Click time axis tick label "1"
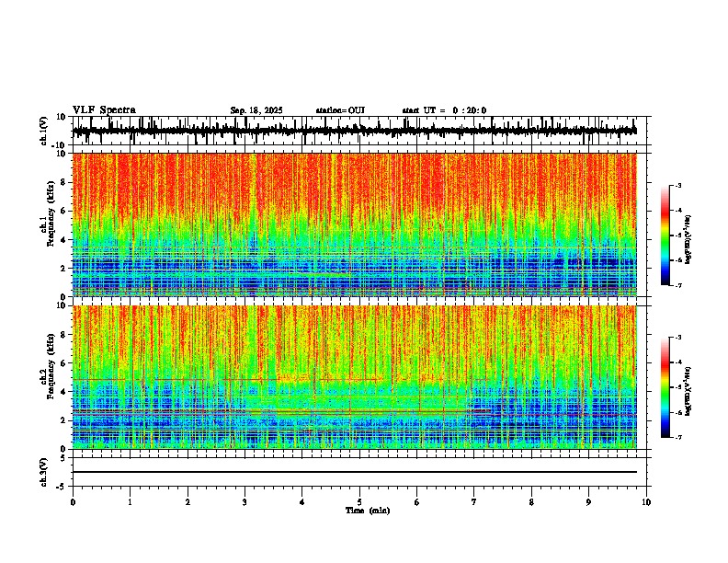This screenshot has height=563, width=728. (130, 502)
